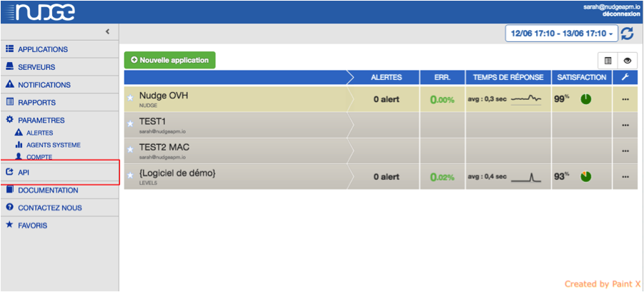
Task: Click the Nouvelle application button
Action: [x=169, y=60]
